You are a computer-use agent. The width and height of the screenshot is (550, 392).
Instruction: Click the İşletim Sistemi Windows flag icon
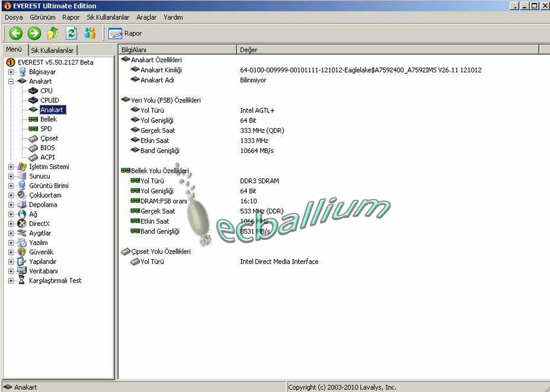[22, 167]
